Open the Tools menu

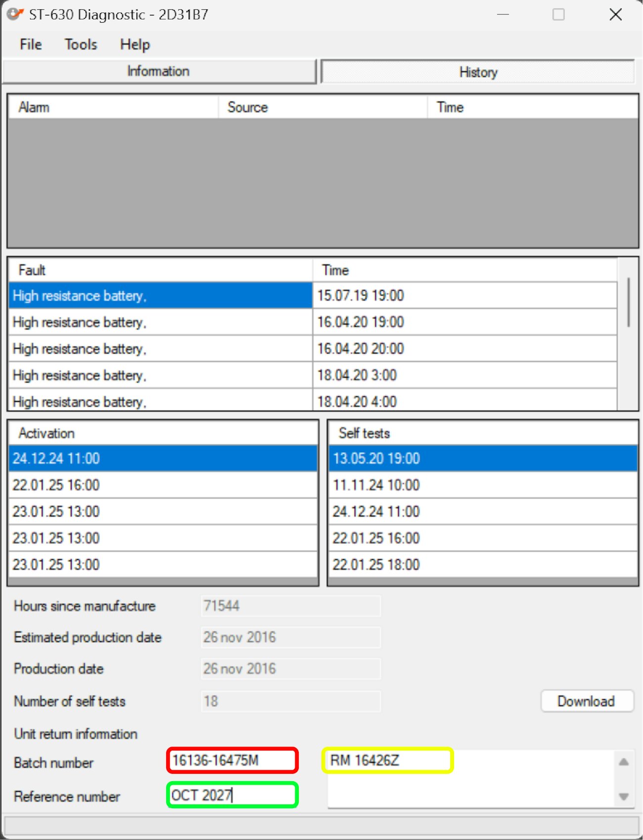click(x=81, y=44)
